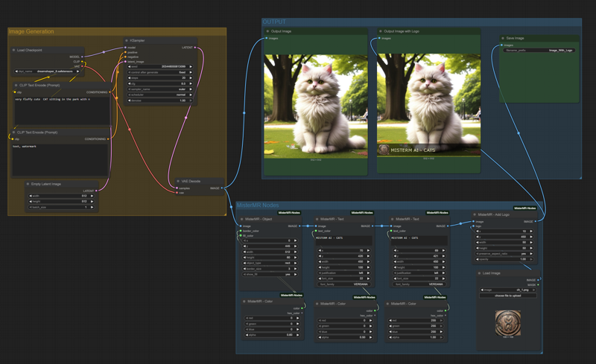The image size is (596, 364).
Task: Select the MisterMR Nodes group title
Action: coord(258,205)
